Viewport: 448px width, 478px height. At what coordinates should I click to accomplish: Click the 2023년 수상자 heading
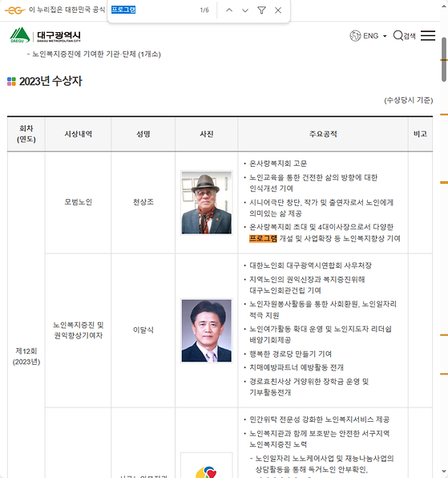pyautogui.click(x=50, y=81)
